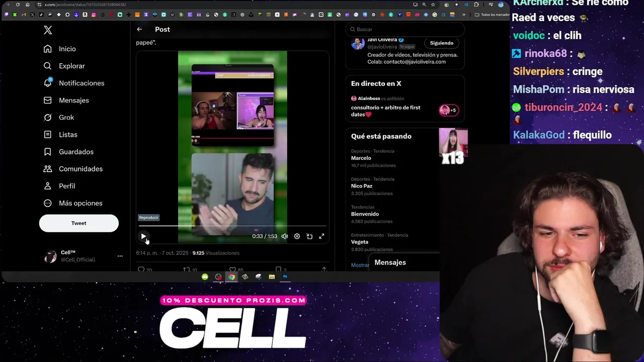
Task: Open the X bookmark in the bookmarks bar
Action: 32,15
